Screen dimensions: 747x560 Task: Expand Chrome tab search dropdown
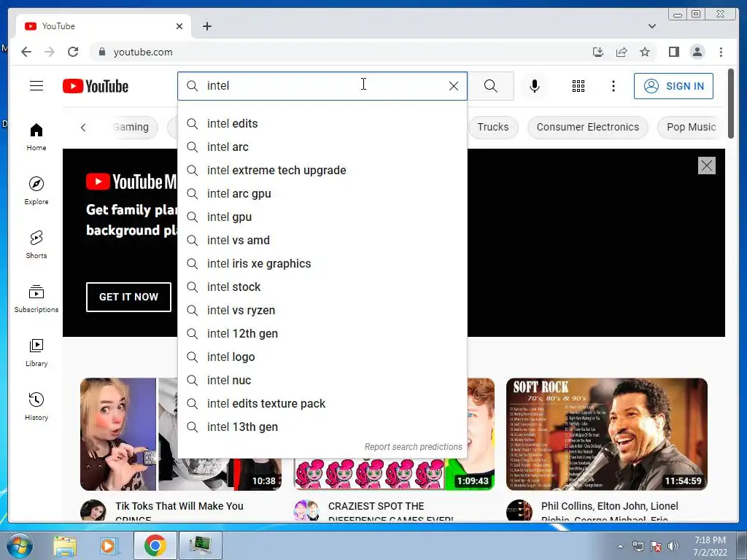[x=651, y=26]
